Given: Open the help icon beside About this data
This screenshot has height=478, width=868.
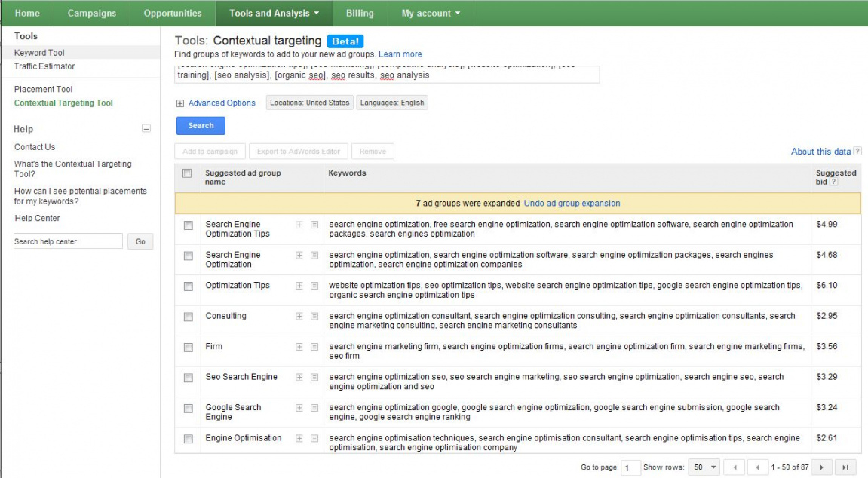Looking at the screenshot, I should (x=857, y=152).
